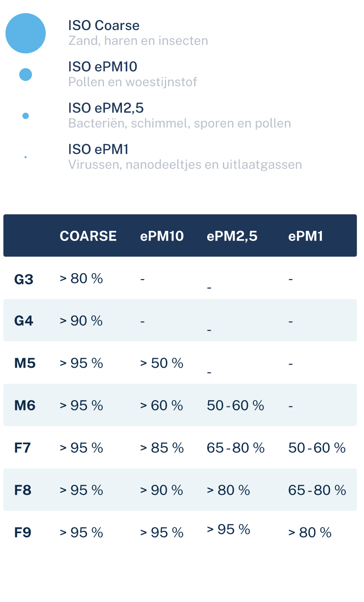This screenshot has height=602, width=364.
Task: Click the M6 ePM2,5 value 50-60 %
Action: point(236,406)
